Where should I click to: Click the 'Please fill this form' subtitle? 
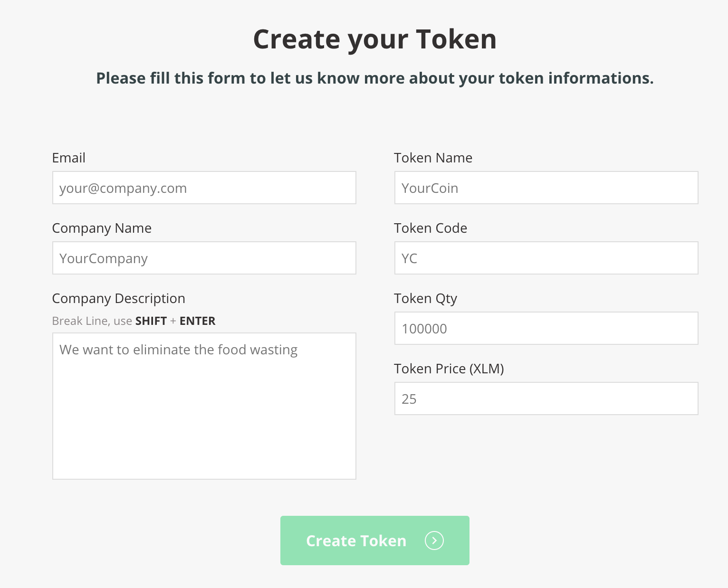pos(374,78)
